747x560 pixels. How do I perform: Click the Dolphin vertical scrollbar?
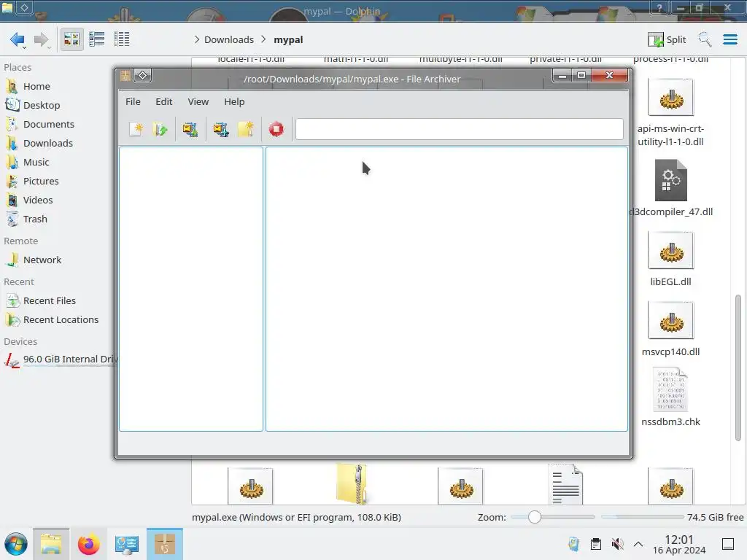[x=738, y=368]
